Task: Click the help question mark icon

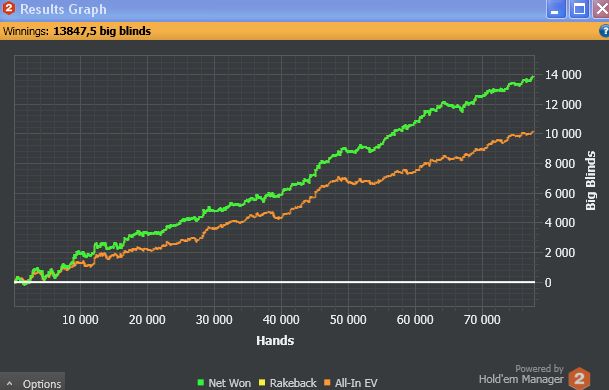Action: tap(604, 31)
